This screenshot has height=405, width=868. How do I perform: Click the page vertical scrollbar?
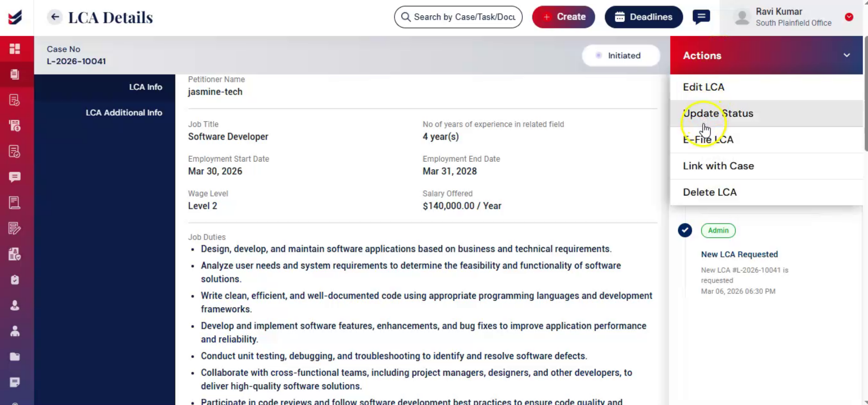click(865, 94)
